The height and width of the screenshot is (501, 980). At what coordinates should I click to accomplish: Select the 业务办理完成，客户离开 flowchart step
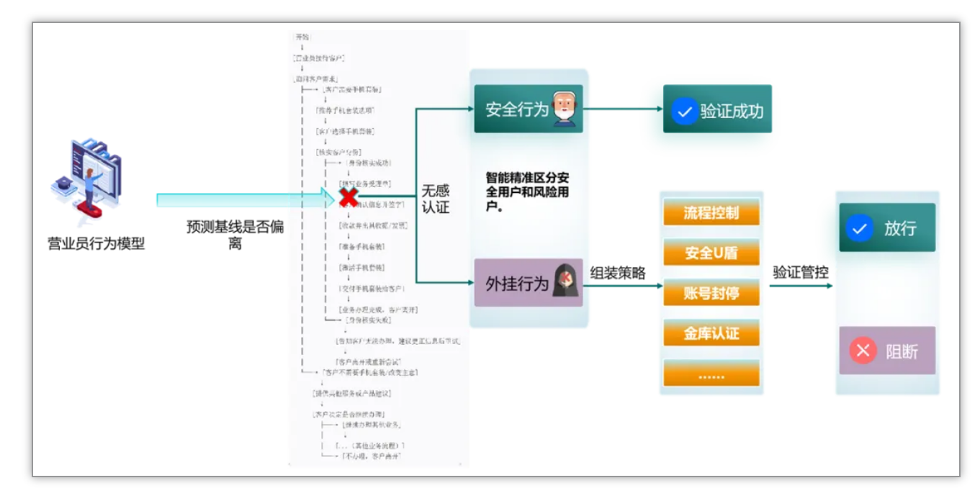(x=381, y=310)
